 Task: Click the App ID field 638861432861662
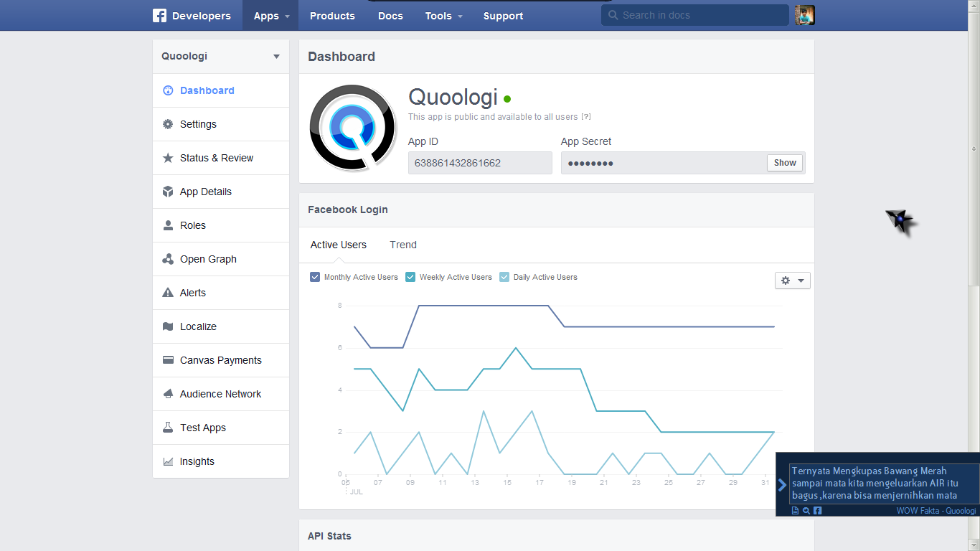tap(480, 163)
